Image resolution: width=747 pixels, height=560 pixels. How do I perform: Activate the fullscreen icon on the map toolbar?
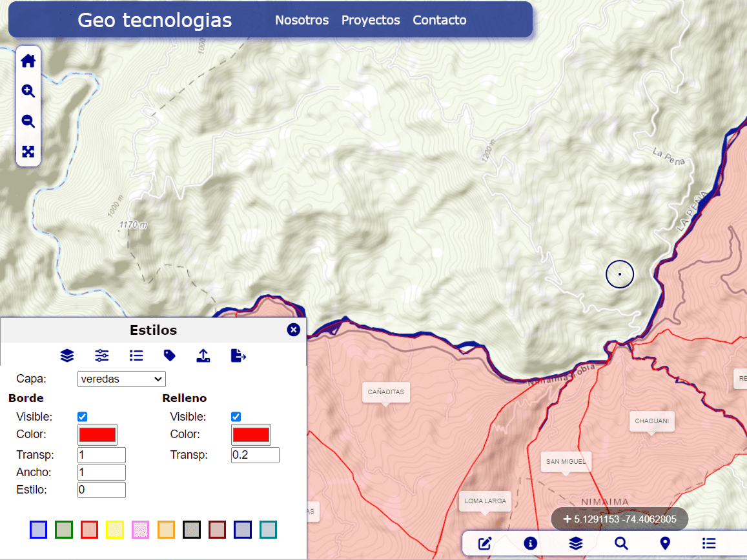pyautogui.click(x=28, y=152)
